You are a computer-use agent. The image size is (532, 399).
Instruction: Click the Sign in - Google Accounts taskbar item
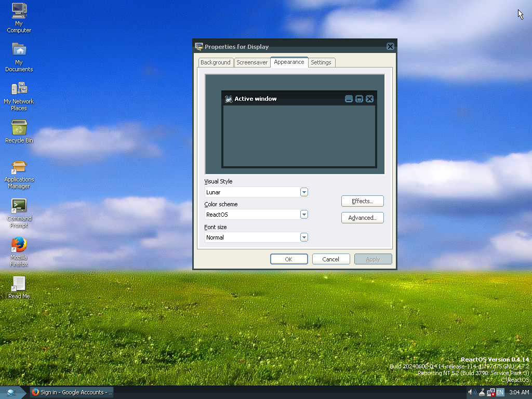(x=71, y=392)
